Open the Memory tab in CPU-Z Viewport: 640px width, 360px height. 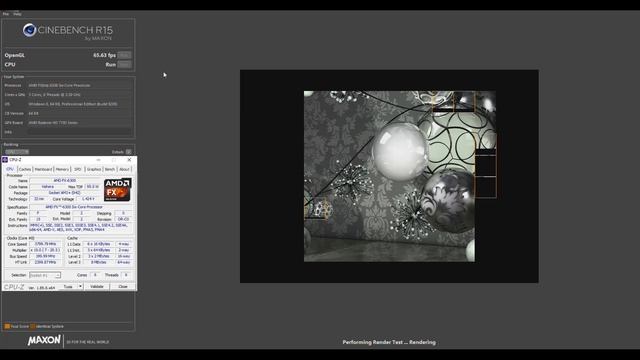(x=62, y=169)
